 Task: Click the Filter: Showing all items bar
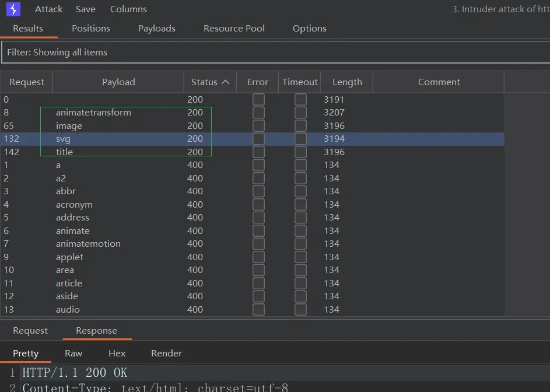click(x=276, y=52)
